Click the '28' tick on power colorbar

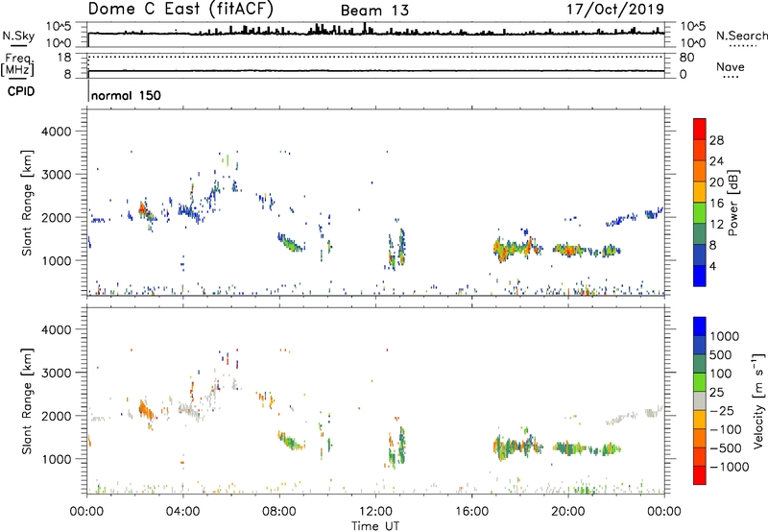click(716, 140)
